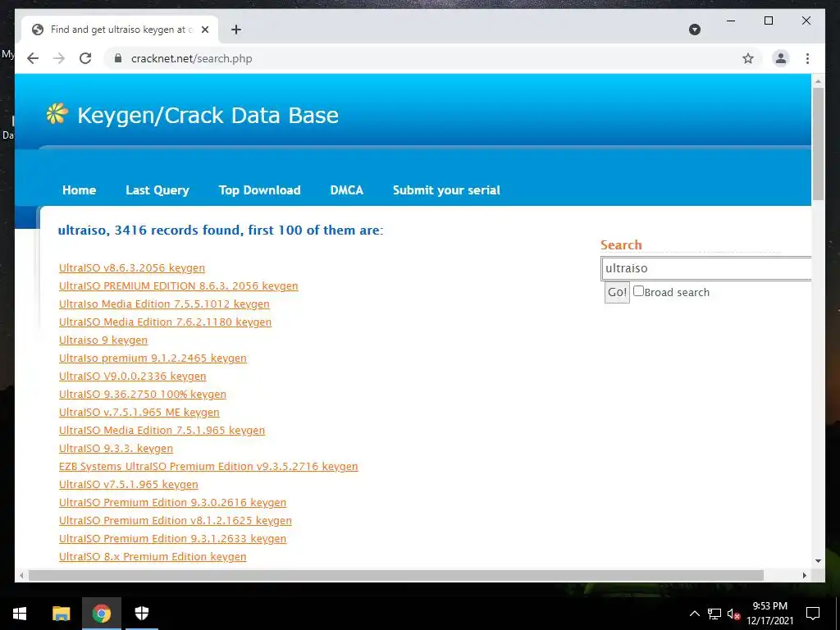Screen dimensions: 840x630
Task: Open the Submit your serial menu item
Action: pyautogui.click(x=446, y=190)
